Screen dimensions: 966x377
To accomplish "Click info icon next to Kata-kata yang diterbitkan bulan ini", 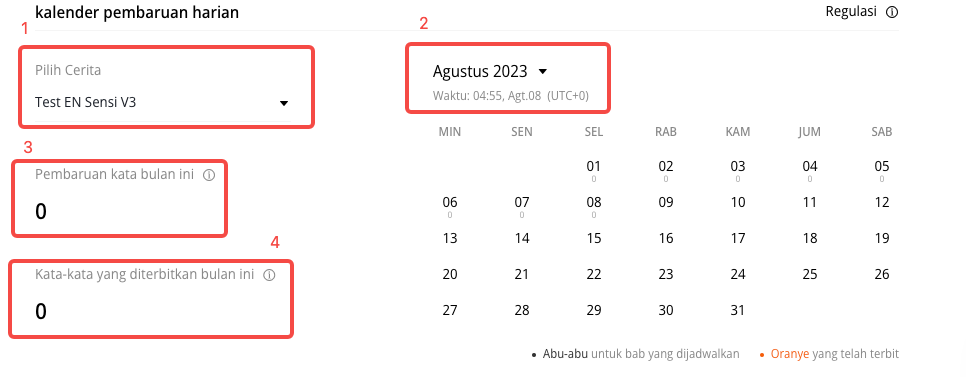I will [269, 275].
